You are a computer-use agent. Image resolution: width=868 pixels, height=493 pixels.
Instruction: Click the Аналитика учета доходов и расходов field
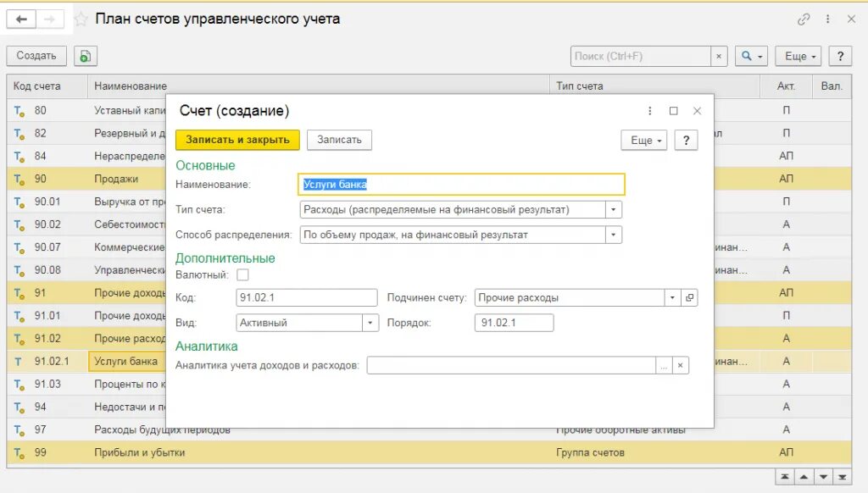511,365
